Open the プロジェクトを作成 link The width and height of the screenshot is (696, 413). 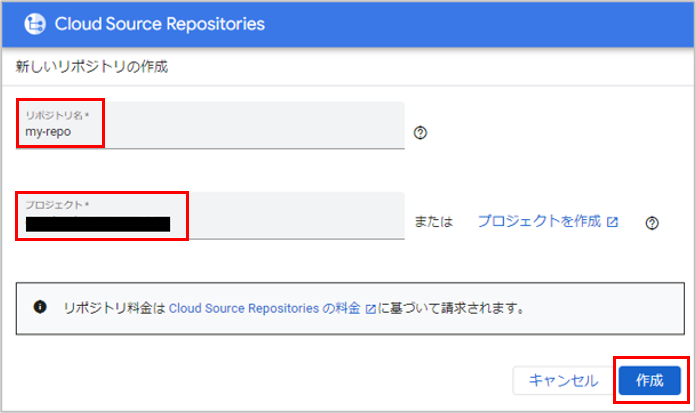(548, 221)
